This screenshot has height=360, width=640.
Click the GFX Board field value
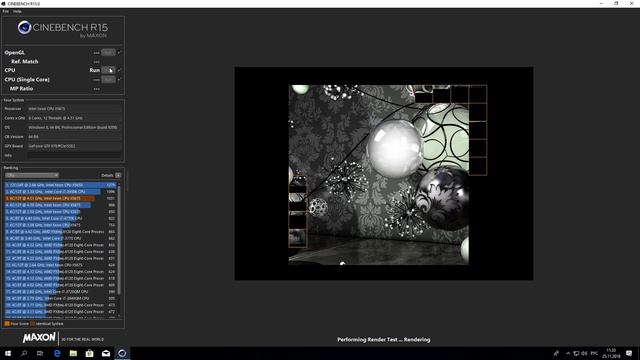click(74, 146)
